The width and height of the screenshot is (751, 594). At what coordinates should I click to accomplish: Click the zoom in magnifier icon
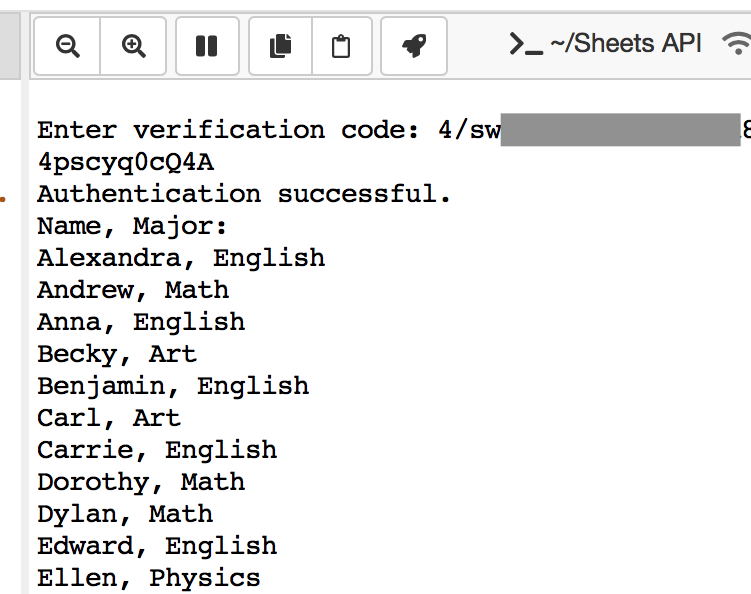pos(134,46)
